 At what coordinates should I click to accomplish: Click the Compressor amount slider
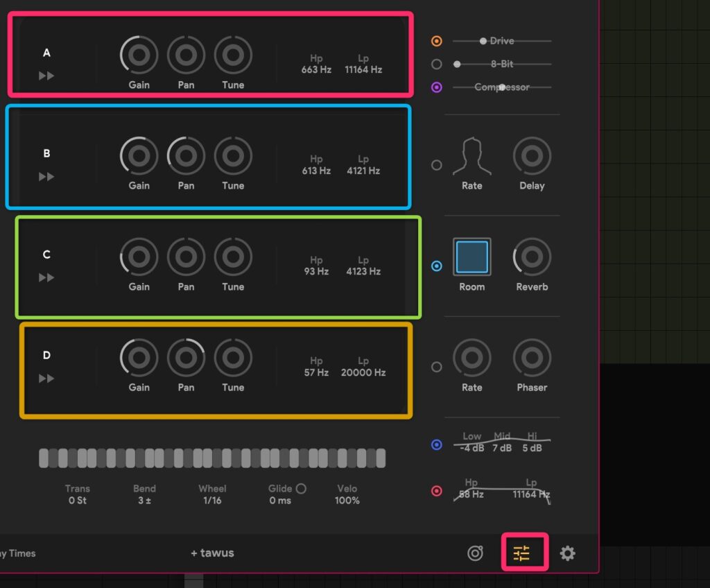(502, 87)
